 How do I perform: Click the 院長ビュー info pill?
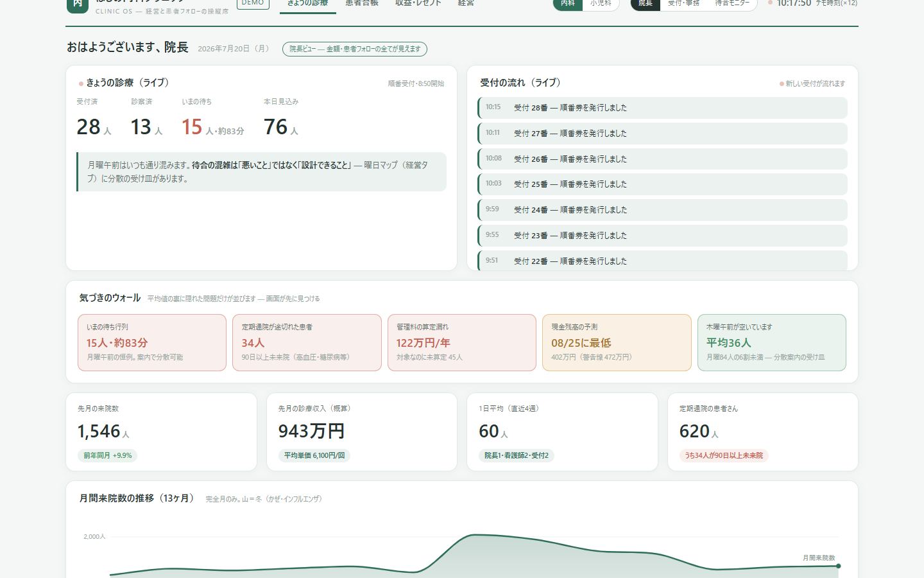355,49
